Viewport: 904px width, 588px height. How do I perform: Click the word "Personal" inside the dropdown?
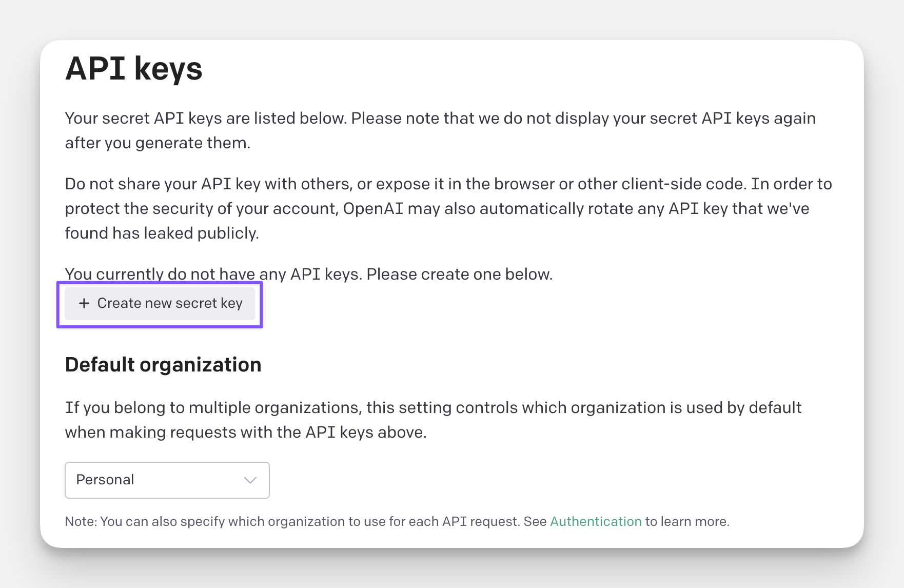[x=105, y=480]
